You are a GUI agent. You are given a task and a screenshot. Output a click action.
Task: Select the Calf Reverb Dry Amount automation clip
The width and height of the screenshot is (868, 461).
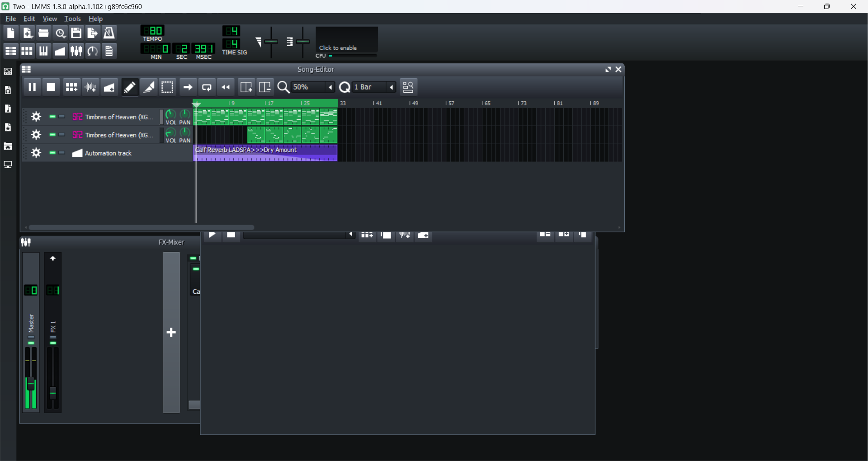[265, 153]
